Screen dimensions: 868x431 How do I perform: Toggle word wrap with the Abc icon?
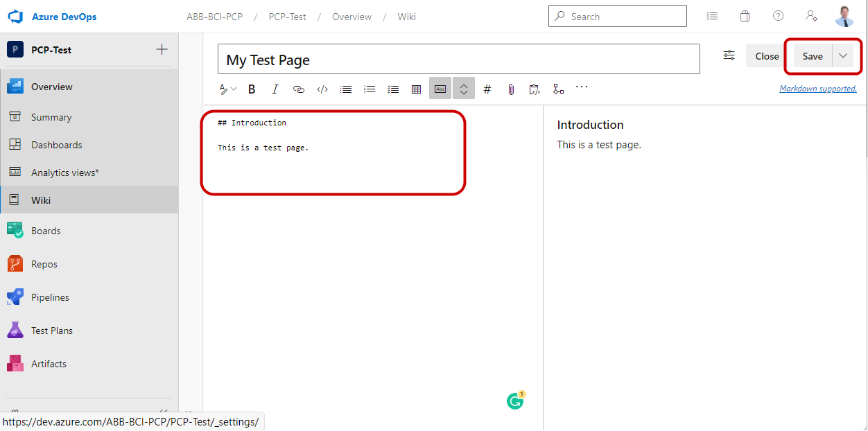(x=440, y=88)
